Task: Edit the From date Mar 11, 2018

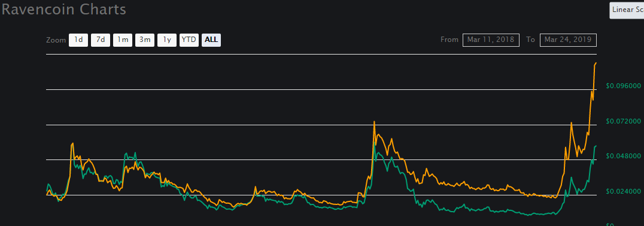Action: tap(491, 40)
